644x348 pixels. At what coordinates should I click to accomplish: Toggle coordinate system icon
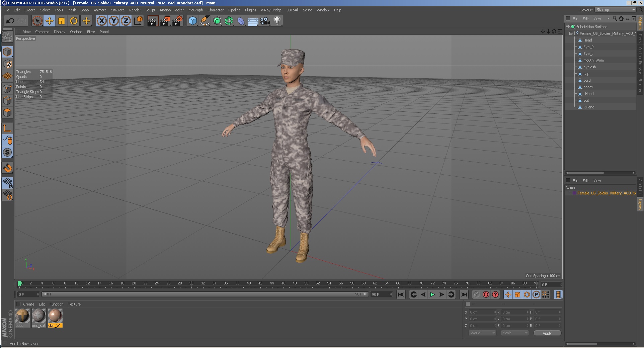tap(138, 21)
